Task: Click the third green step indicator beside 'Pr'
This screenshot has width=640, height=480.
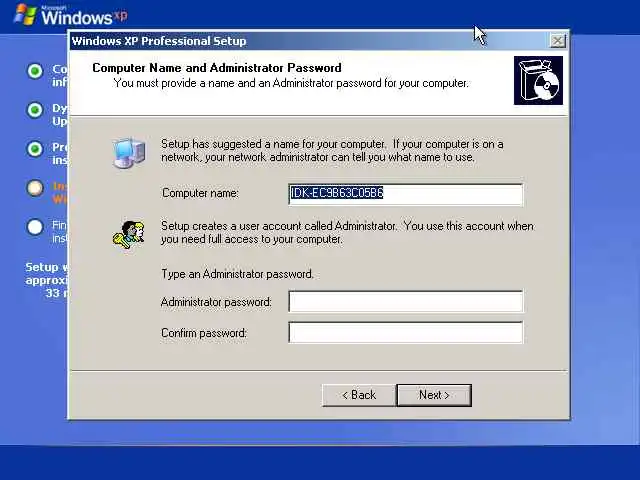Action: [35, 149]
